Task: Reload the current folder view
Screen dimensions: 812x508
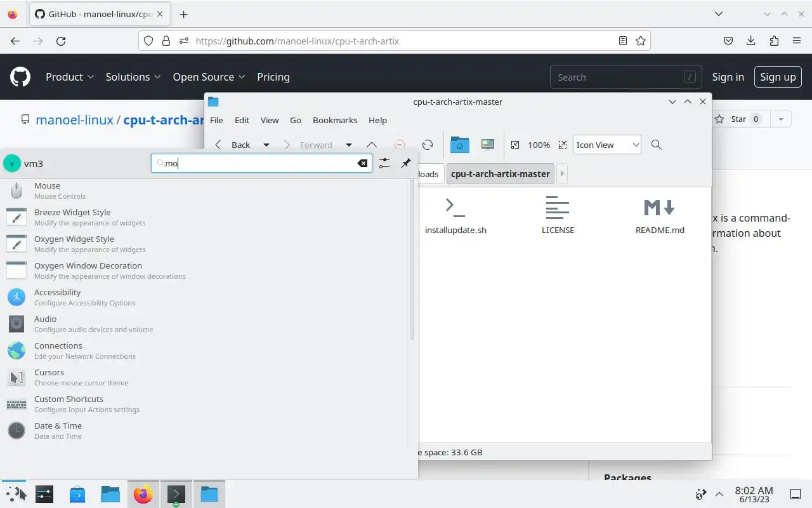Action: [428, 145]
